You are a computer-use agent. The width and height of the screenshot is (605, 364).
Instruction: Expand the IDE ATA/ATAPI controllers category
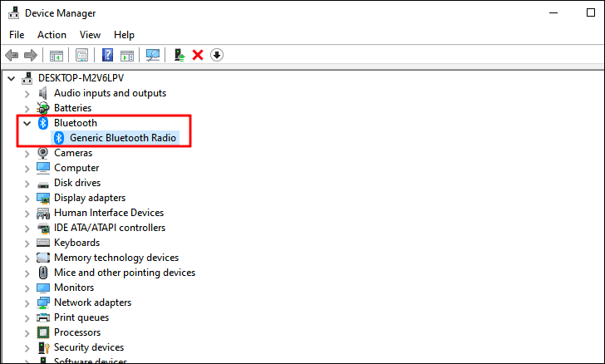[27, 229]
